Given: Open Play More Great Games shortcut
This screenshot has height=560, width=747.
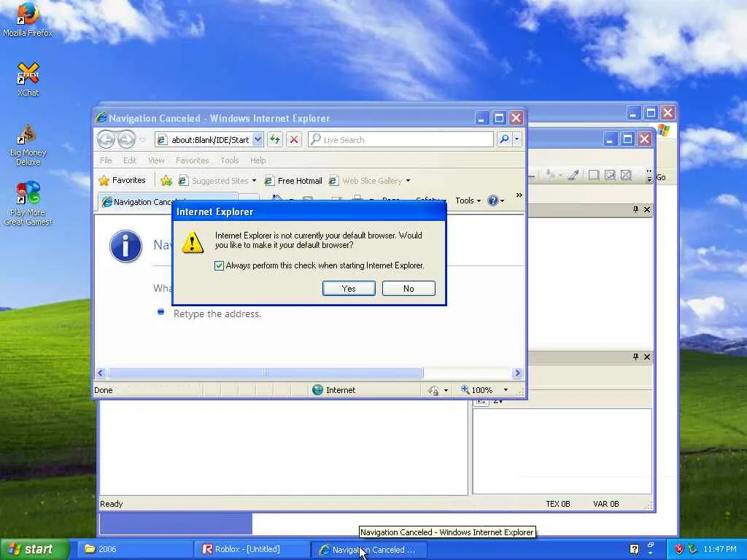Looking at the screenshot, I should coord(28,203).
